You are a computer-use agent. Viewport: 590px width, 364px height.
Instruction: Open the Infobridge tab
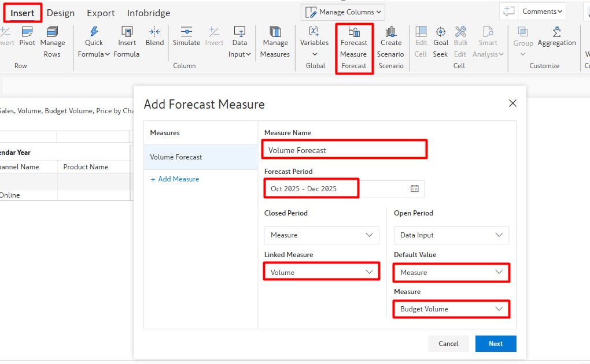pos(149,13)
